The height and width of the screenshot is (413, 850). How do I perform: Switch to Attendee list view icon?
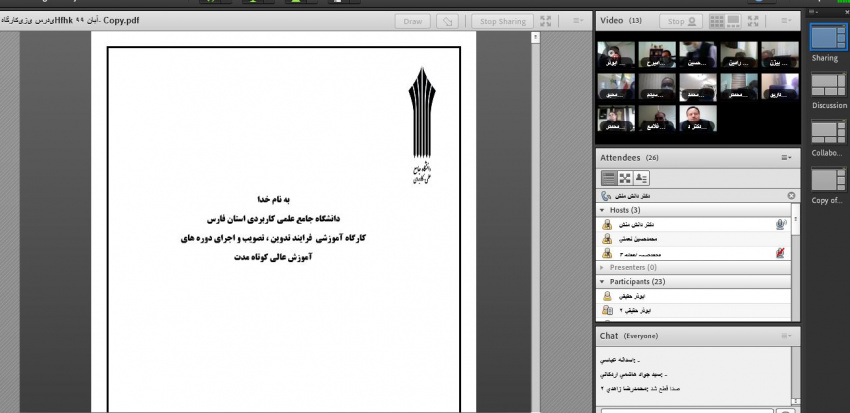[608, 177]
